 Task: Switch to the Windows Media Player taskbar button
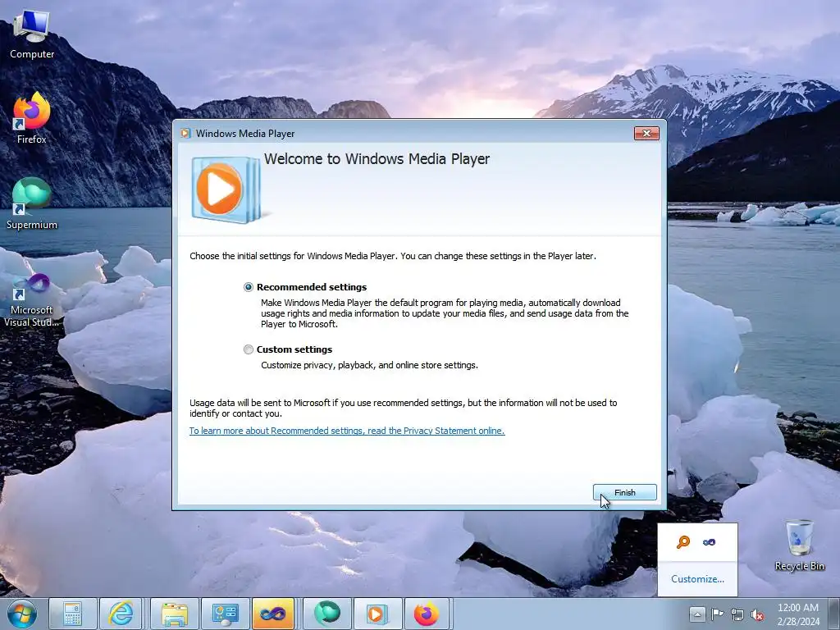click(x=377, y=614)
